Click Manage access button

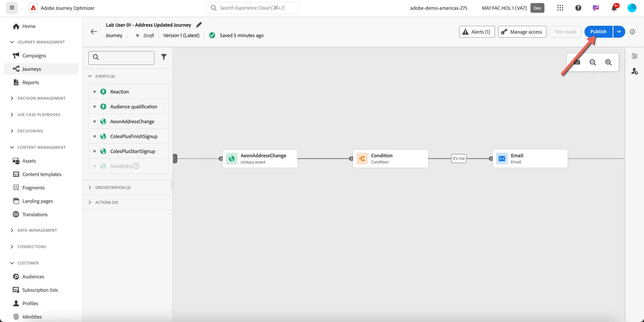pos(522,32)
